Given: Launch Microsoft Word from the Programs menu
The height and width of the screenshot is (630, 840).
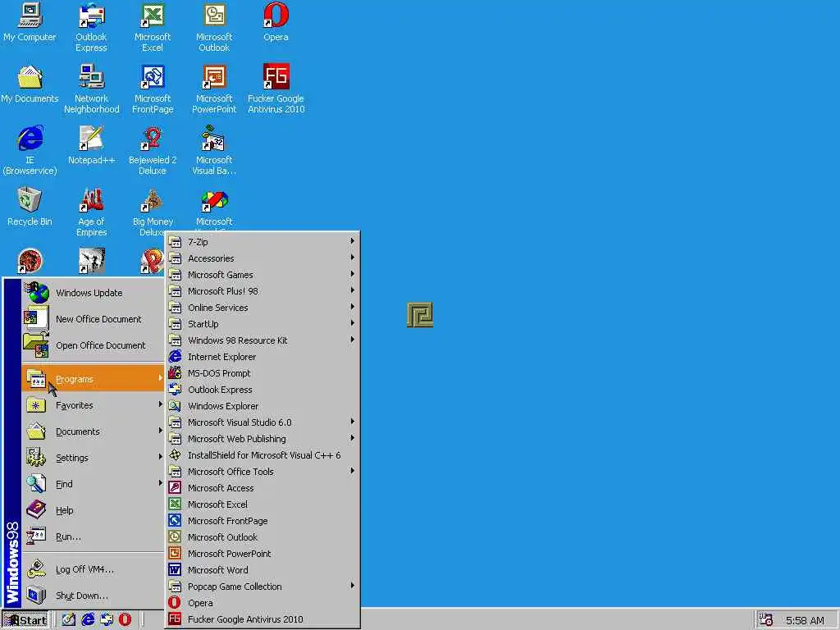Looking at the screenshot, I should point(262,571).
